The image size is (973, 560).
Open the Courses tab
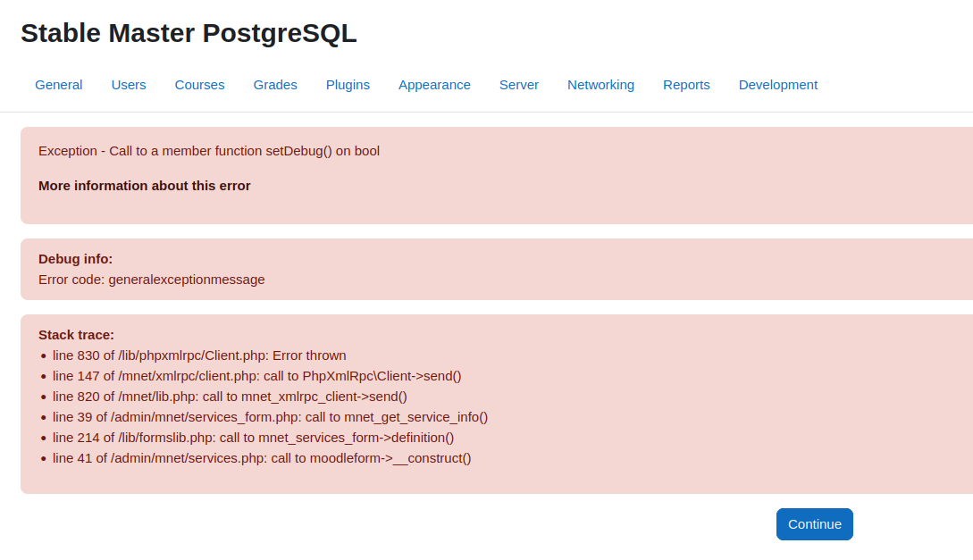coord(199,85)
